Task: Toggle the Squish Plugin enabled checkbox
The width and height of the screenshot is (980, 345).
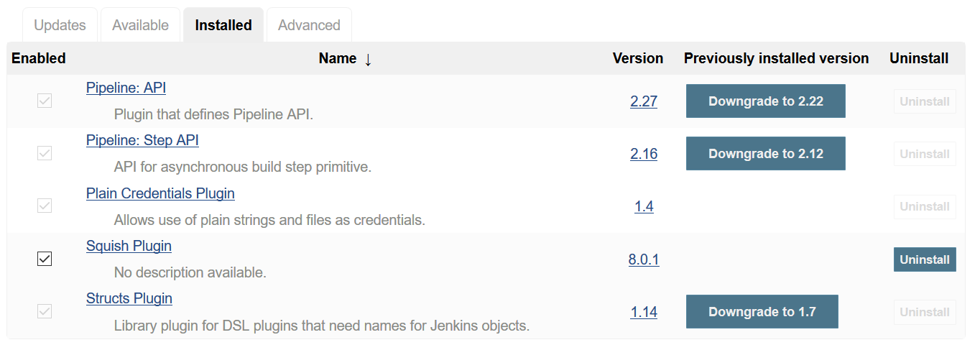Action: point(45,259)
